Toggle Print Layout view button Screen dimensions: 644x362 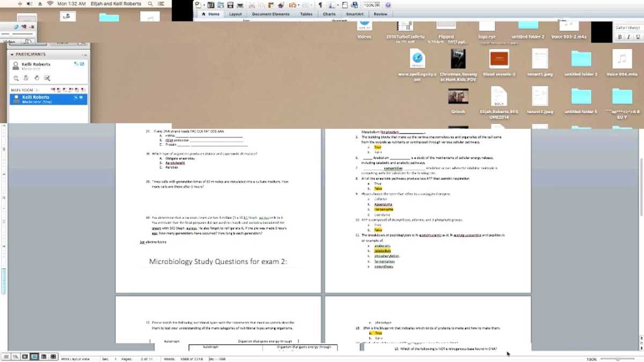click(x=34, y=357)
